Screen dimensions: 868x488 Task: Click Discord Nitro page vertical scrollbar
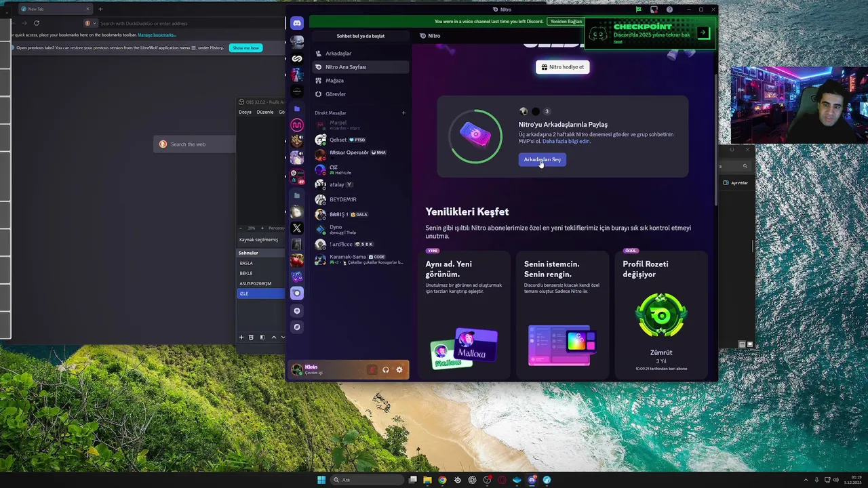(715, 139)
